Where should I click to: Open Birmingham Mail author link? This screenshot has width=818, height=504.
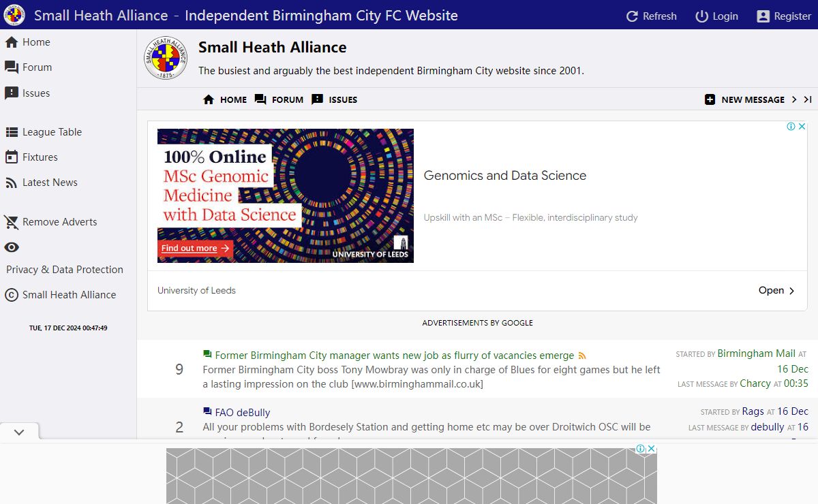tap(757, 353)
